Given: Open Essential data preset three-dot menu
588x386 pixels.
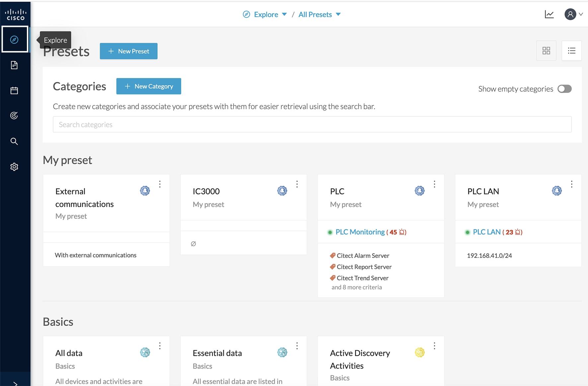Looking at the screenshot, I should pyautogui.click(x=297, y=346).
